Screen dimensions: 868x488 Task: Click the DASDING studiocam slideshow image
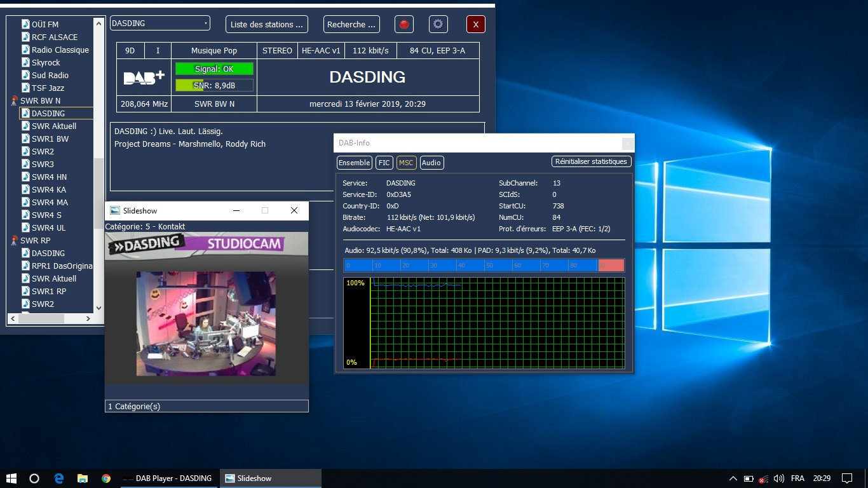coord(206,323)
